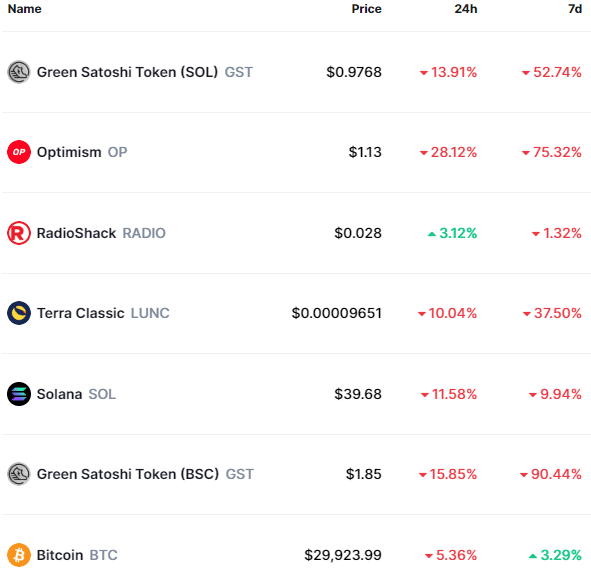
Task: Click the Solana SOL logo icon
Action: [19, 394]
